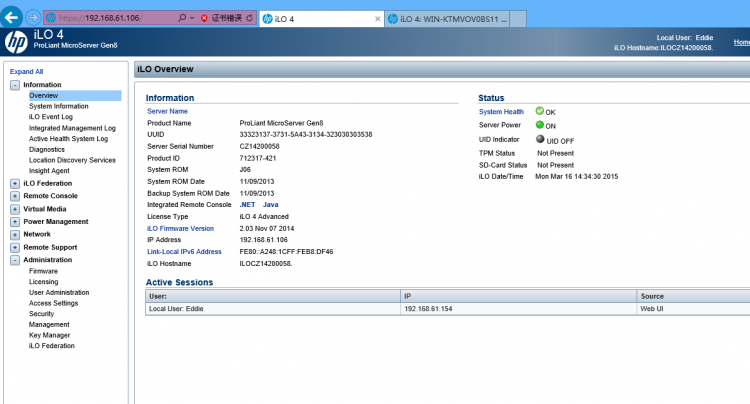
Task: Collapse the Administration tree node
Action: pos(15,260)
